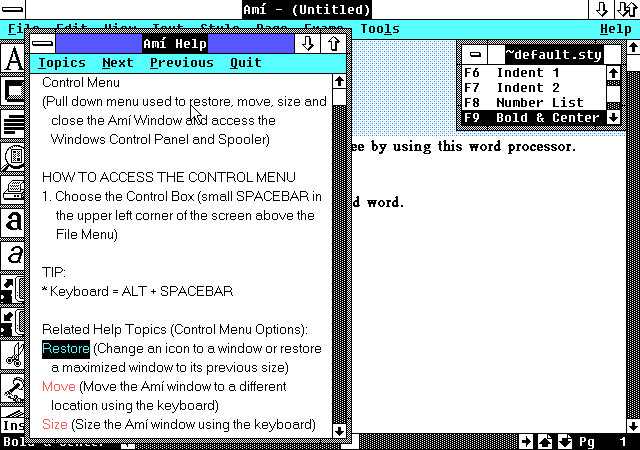Click the printer icon in sidebar
This screenshot has width=640, height=450.
tap(13, 190)
